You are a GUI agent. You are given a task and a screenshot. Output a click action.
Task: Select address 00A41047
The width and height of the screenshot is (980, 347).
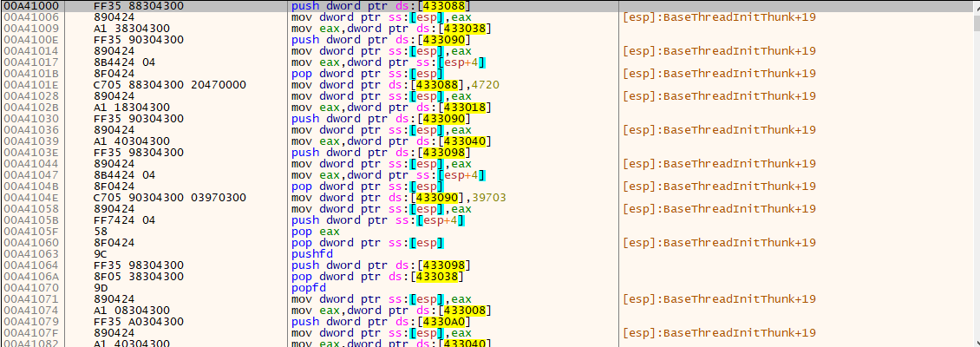[x=29, y=174]
